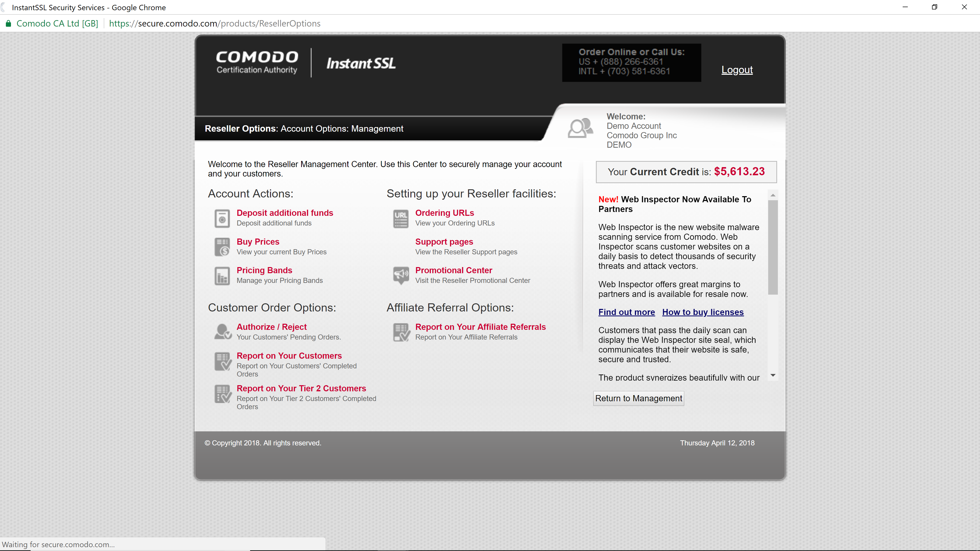Open Report on Your Affiliate Referrals

click(480, 327)
